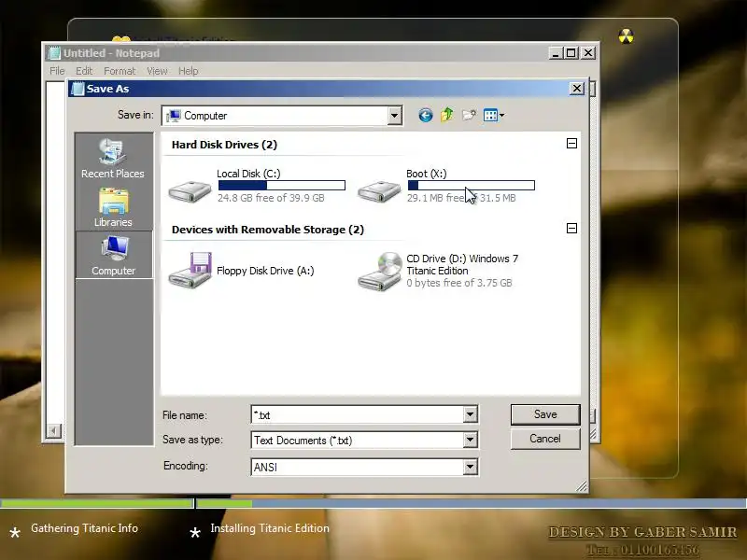Click the Local Disk (C:) usage bar

pyautogui.click(x=282, y=185)
